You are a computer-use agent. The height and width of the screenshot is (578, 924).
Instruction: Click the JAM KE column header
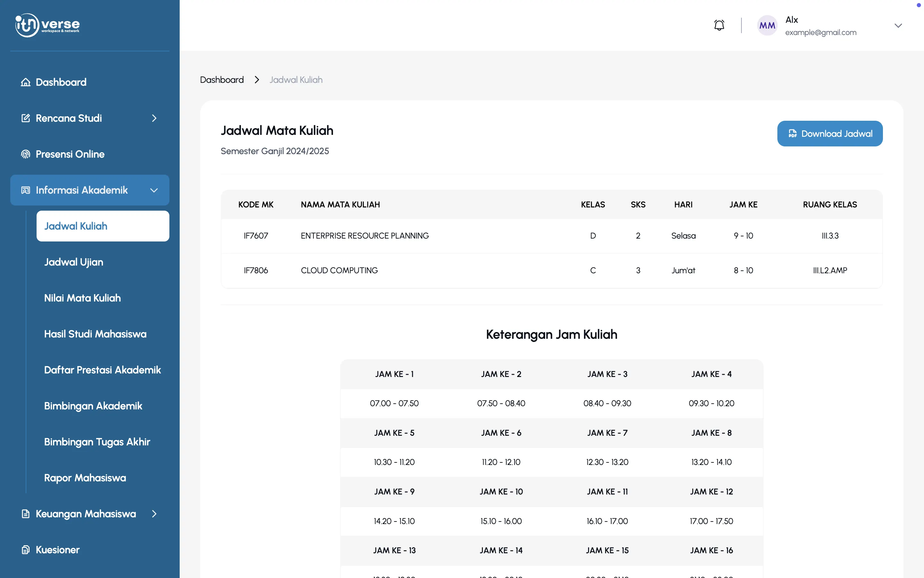(743, 205)
